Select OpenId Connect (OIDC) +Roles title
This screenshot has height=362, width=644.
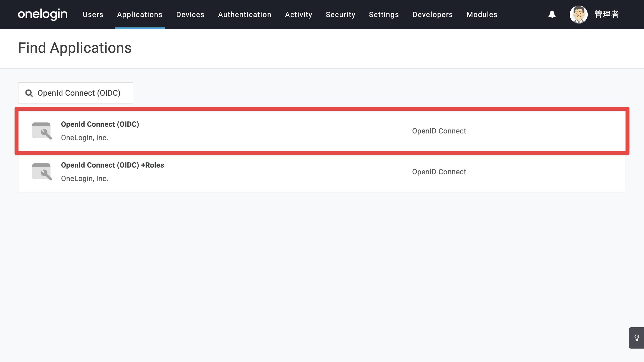[113, 165]
